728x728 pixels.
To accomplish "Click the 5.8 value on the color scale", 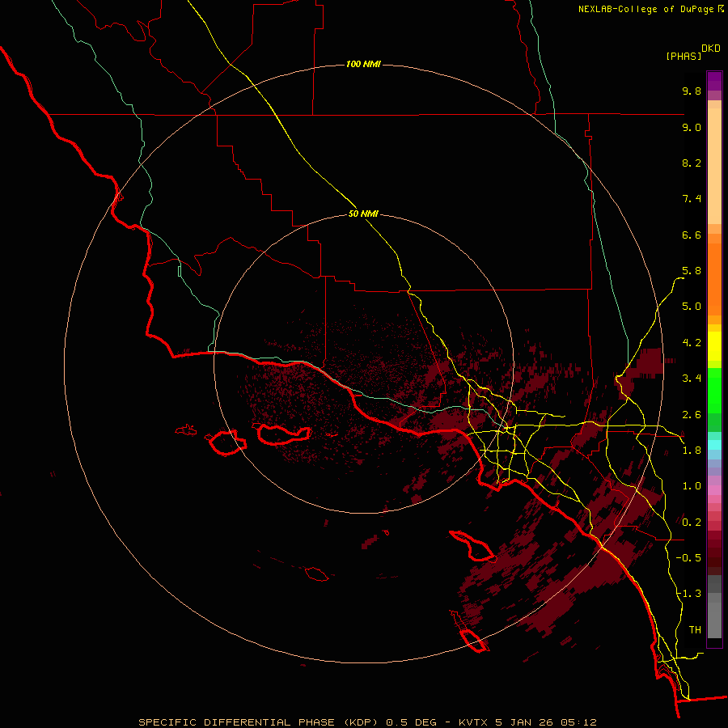I will [692, 271].
